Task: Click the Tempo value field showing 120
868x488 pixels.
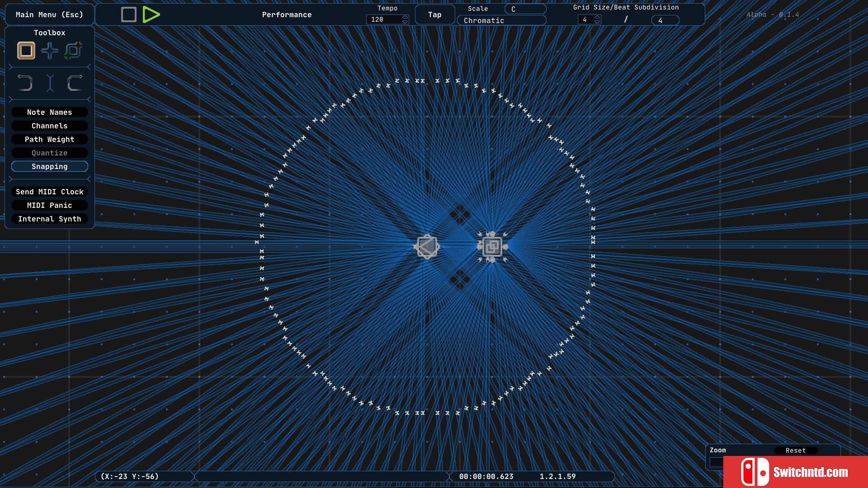Action: (x=383, y=19)
